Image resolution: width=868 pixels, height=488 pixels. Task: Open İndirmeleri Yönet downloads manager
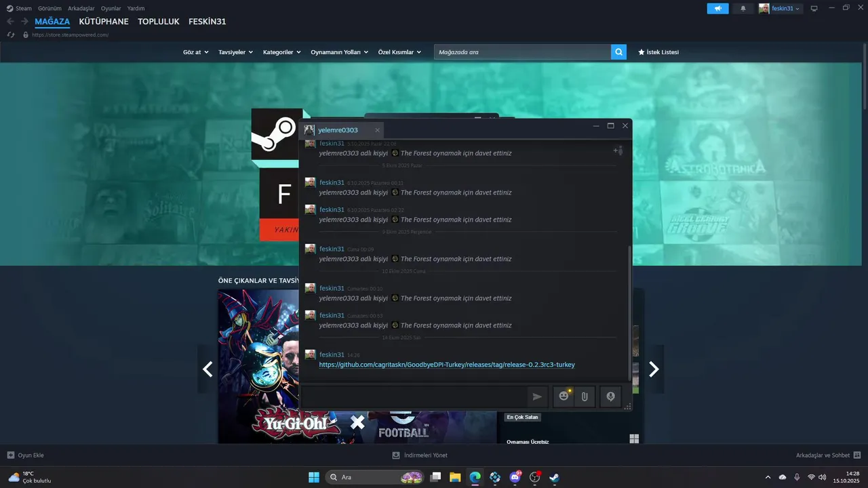click(420, 455)
